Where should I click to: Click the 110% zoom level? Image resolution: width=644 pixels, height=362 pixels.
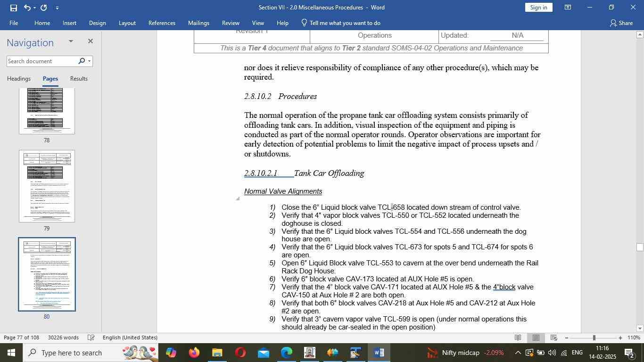coord(634,337)
